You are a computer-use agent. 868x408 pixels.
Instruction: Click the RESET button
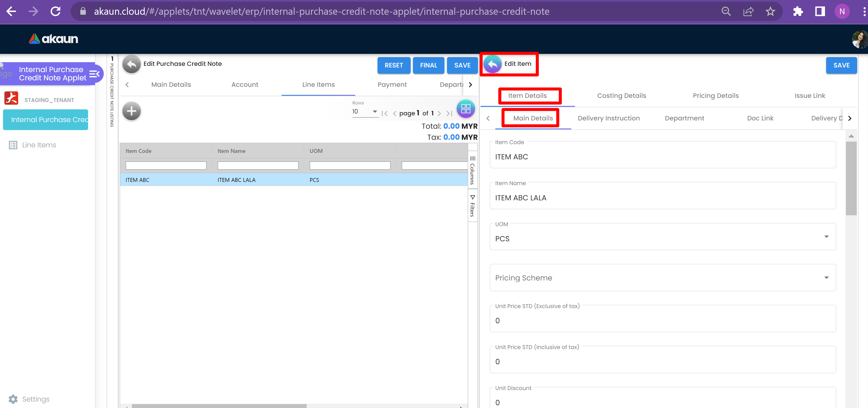click(394, 65)
